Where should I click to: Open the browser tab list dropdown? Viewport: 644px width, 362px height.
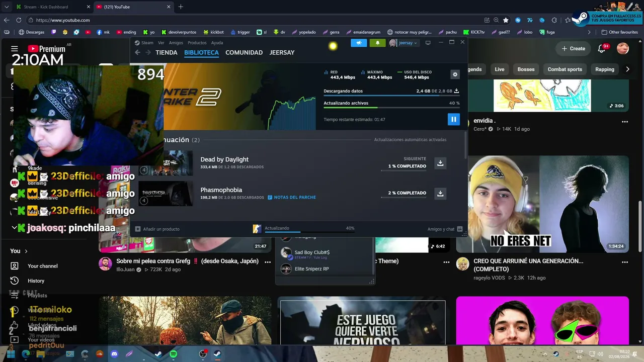pyautogui.click(x=7, y=7)
